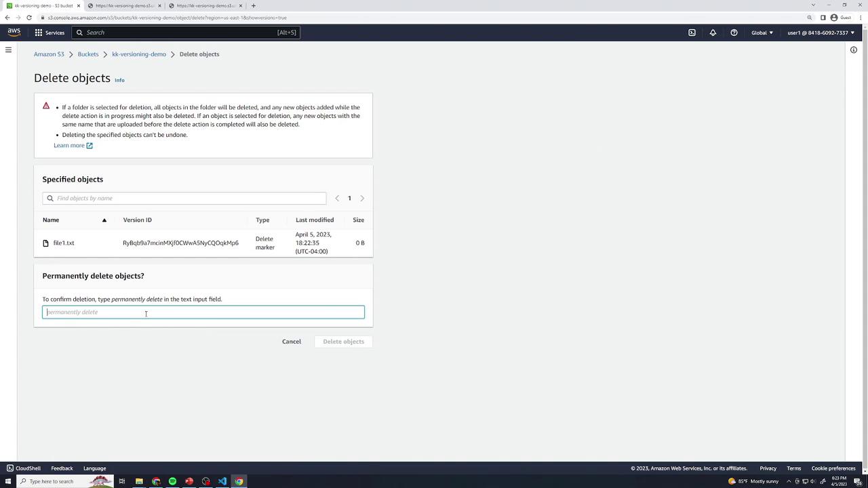868x488 pixels.
Task: Open the AWS console home logo
Action: (x=14, y=33)
